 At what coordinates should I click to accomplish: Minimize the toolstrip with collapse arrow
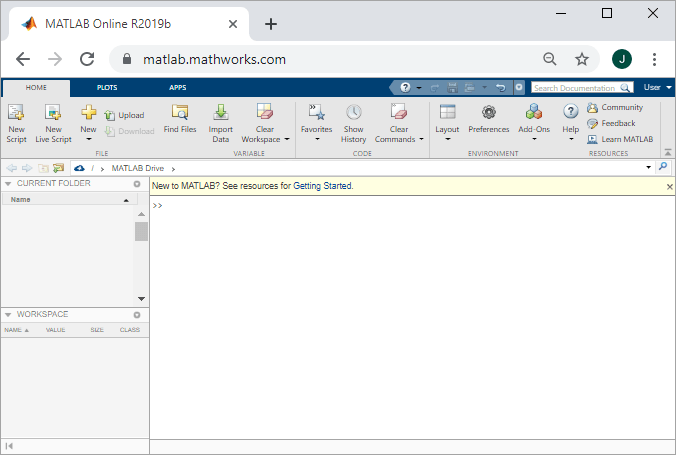[668, 152]
